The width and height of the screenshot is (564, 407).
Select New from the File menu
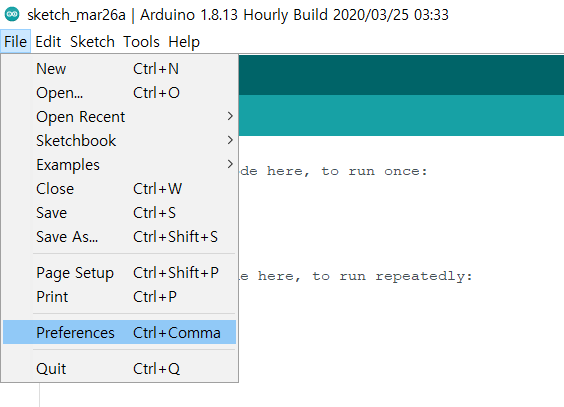pyautogui.click(x=119, y=69)
